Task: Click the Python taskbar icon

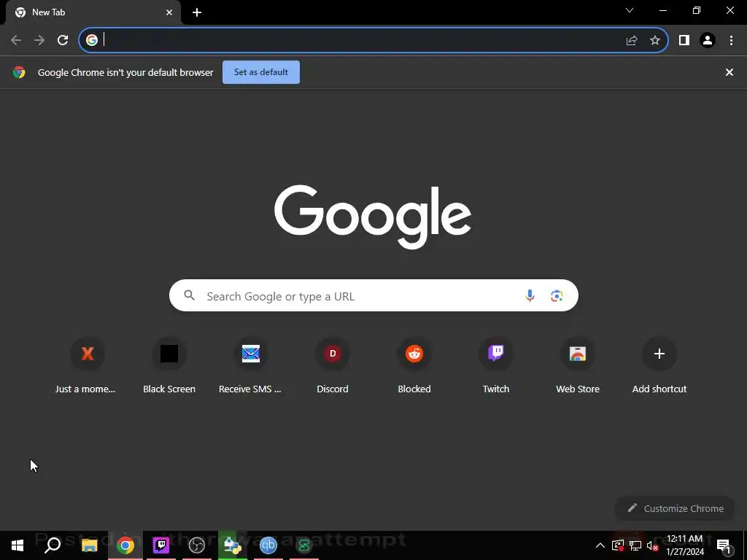Action: click(233, 545)
